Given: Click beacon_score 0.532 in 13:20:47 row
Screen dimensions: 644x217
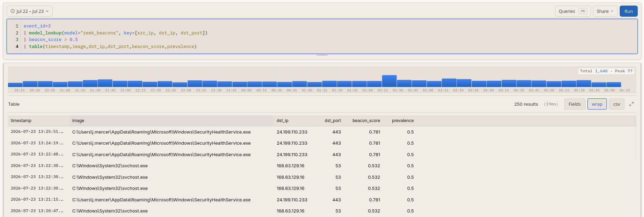Looking at the screenshot, I should pyautogui.click(x=374, y=211).
